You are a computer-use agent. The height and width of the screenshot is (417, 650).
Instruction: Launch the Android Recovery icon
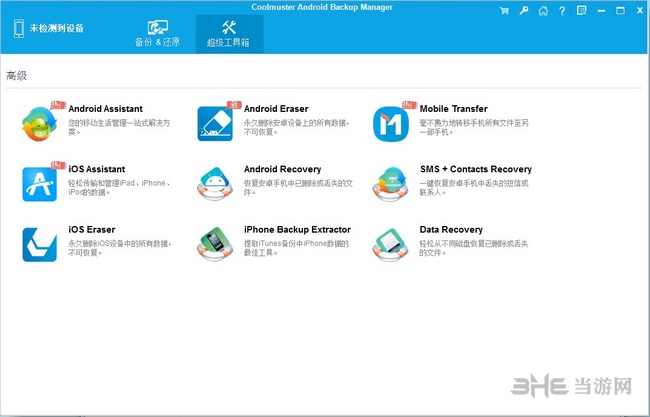coord(215,184)
